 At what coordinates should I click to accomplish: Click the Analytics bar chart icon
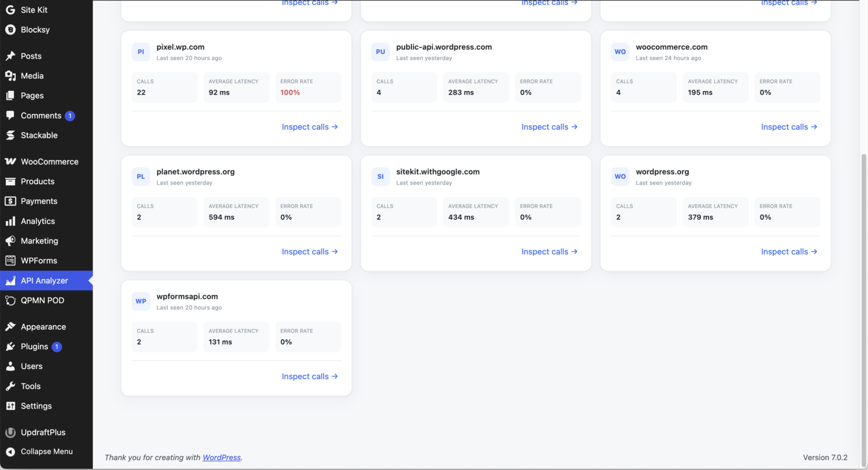pos(10,221)
